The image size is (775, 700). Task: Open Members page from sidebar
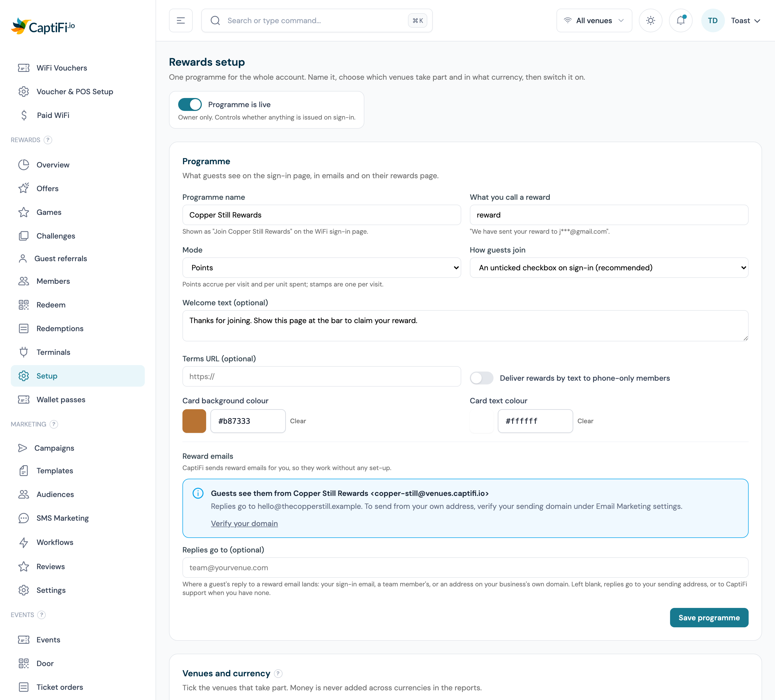point(78,281)
